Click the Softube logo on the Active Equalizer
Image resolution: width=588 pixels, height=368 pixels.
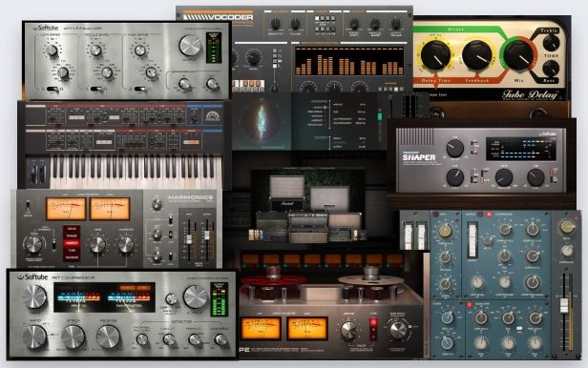click(x=46, y=28)
